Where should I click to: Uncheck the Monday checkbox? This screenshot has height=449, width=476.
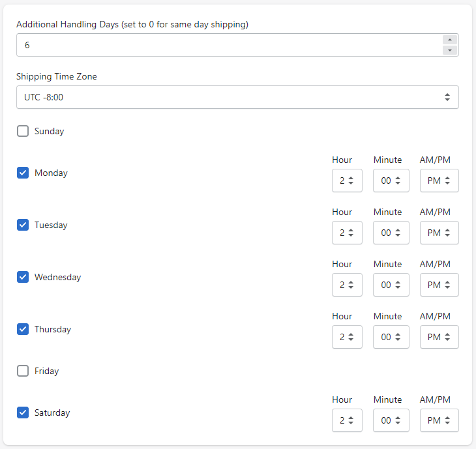coord(23,173)
